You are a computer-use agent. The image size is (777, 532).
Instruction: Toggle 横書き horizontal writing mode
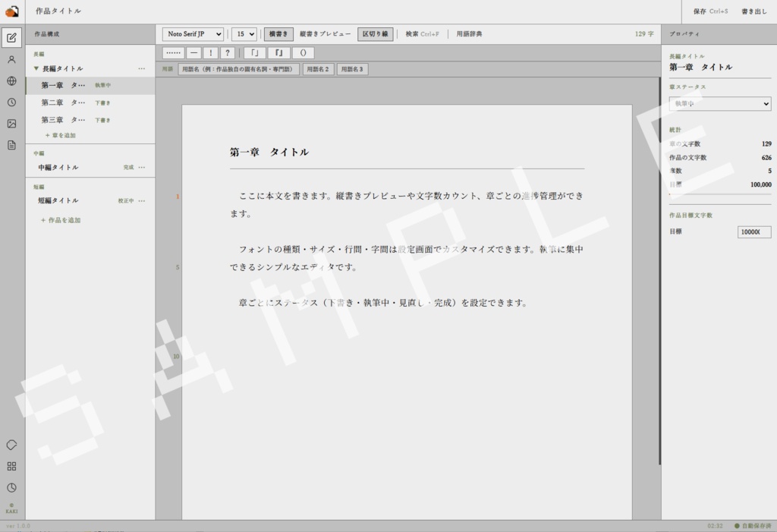point(278,33)
